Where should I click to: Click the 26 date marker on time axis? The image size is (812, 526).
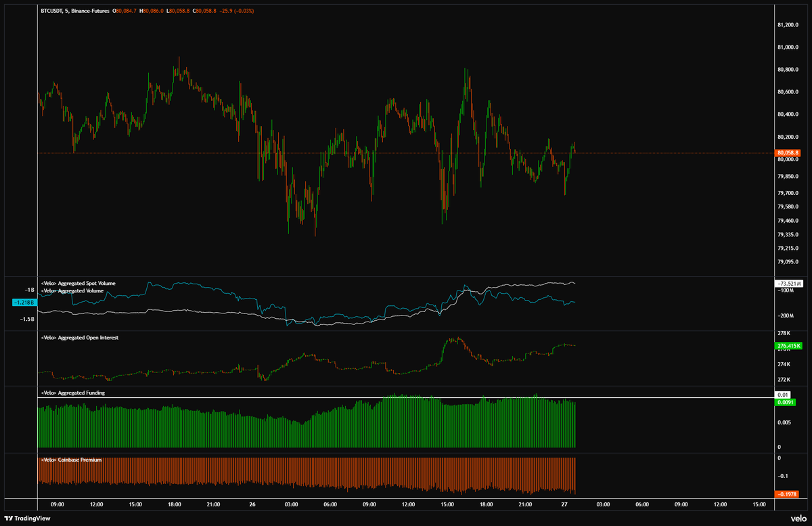click(x=252, y=504)
